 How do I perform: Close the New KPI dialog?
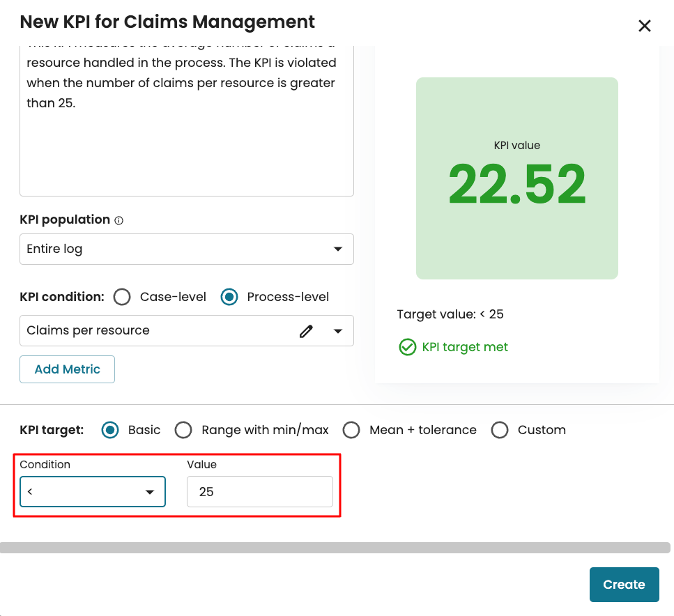645,26
